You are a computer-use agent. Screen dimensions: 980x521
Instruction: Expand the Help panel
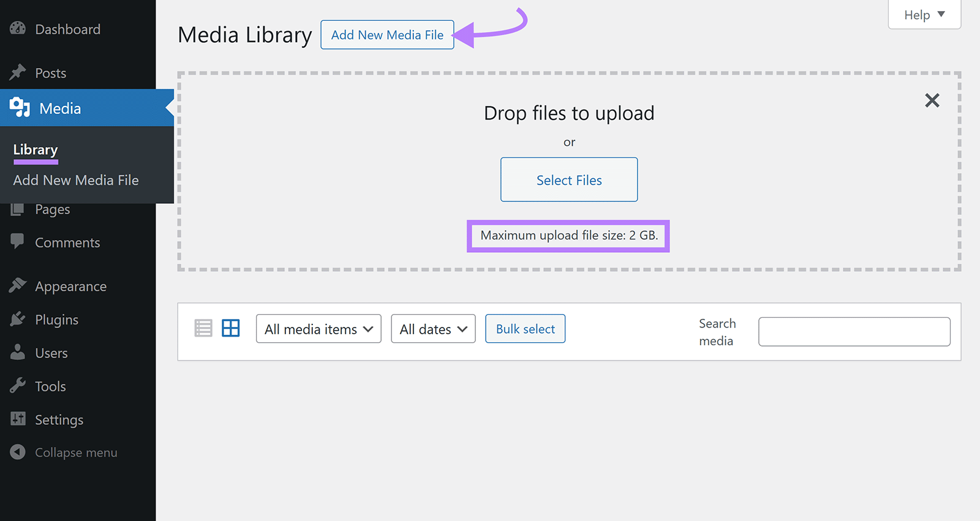[x=924, y=15]
